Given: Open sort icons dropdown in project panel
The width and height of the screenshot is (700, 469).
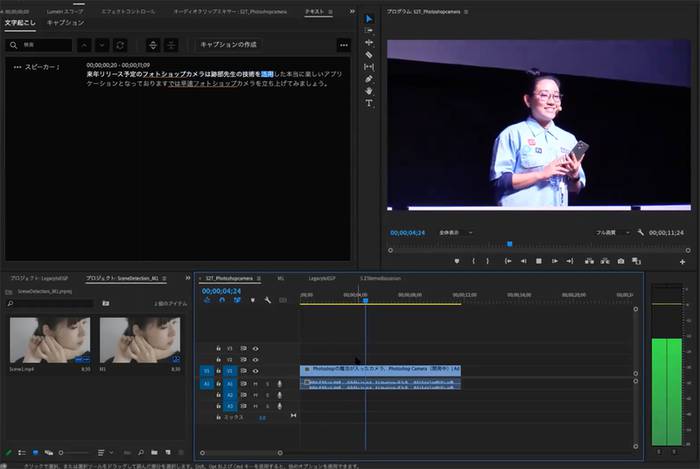Looking at the screenshot, I should tap(105, 452).
